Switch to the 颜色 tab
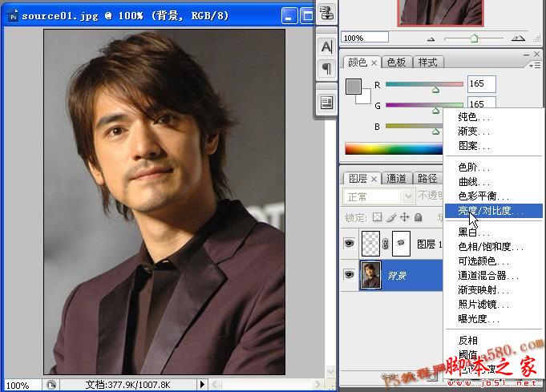 point(358,63)
